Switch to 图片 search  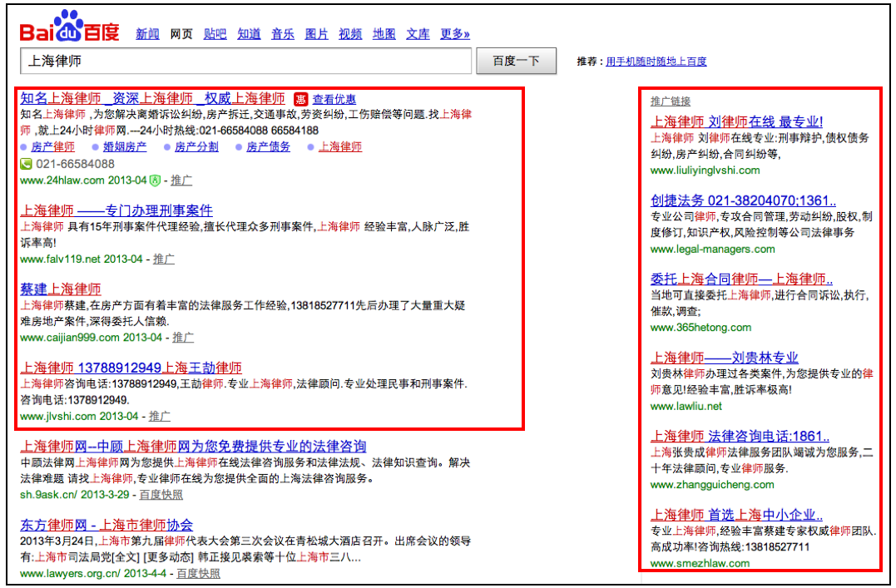tap(317, 34)
